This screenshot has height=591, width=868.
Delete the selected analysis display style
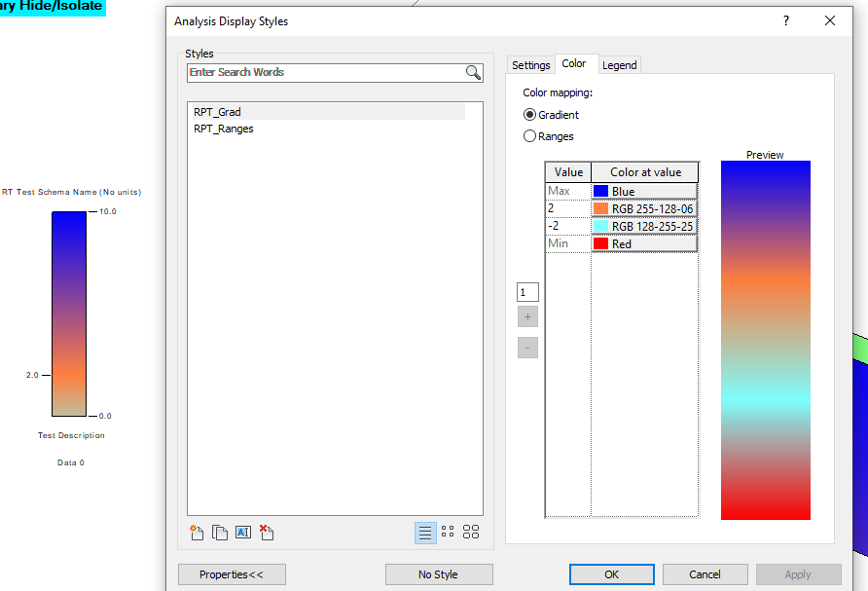click(266, 533)
